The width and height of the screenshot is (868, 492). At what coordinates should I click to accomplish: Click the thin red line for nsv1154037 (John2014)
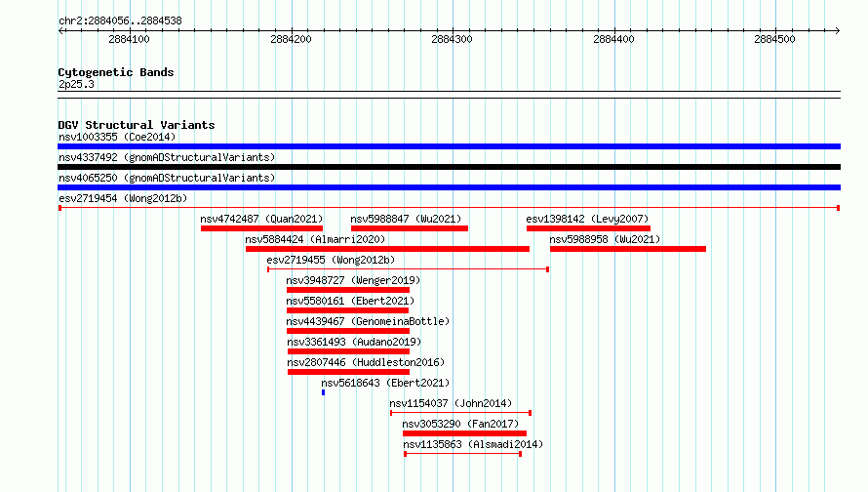[460, 413]
